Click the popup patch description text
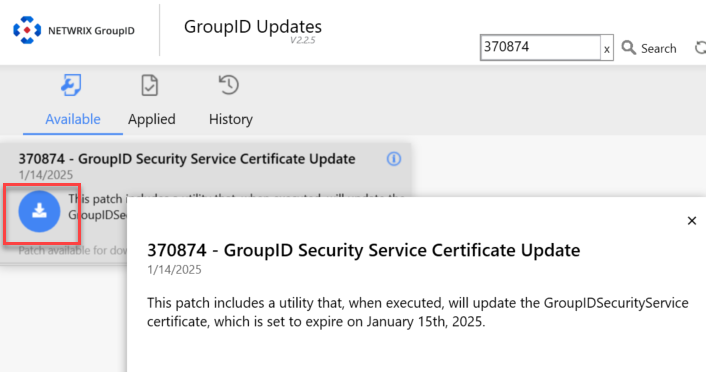 (417, 312)
